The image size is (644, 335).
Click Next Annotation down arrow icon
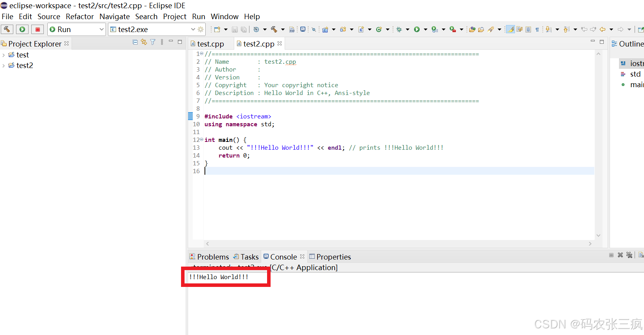point(548,29)
